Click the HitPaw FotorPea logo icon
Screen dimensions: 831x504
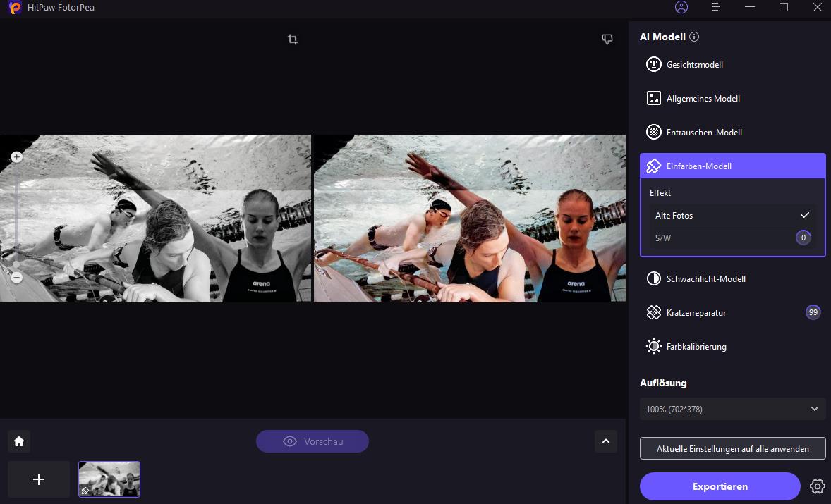coord(15,8)
